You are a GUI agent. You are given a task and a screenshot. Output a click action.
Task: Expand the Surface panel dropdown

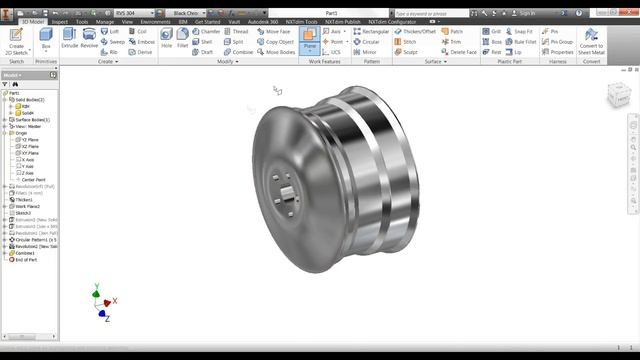point(436,62)
